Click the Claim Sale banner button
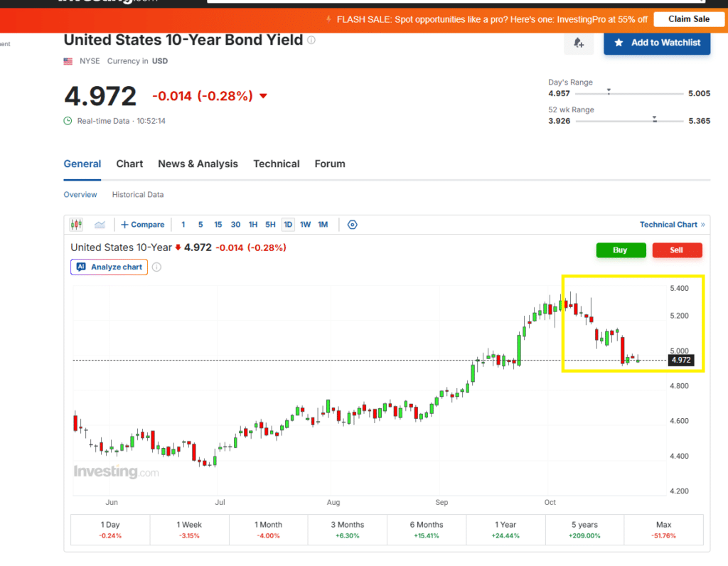 click(x=688, y=19)
